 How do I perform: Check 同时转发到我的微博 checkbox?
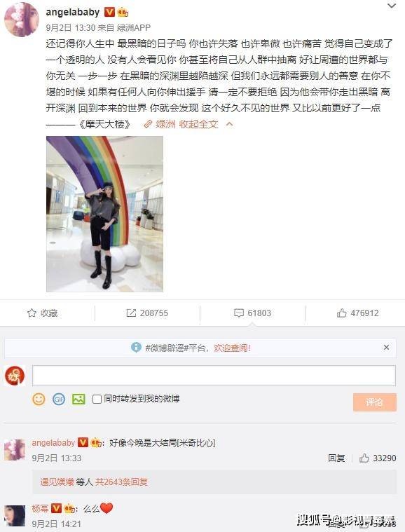point(97,399)
